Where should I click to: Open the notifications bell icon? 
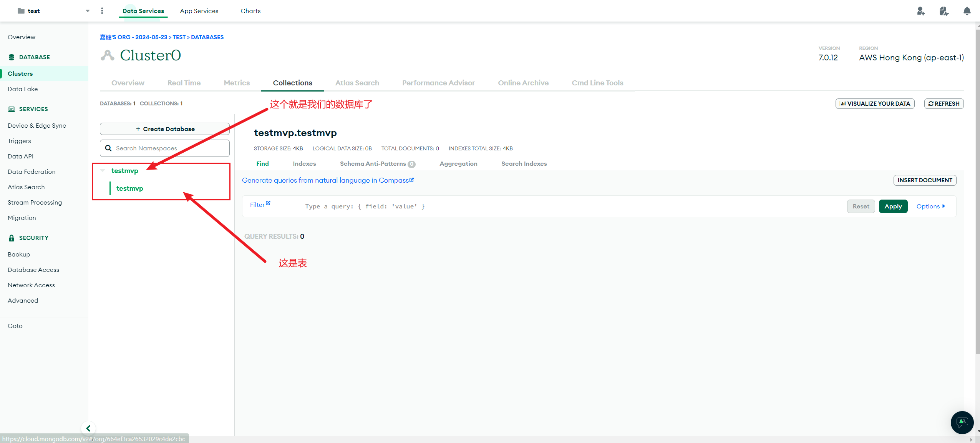tap(967, 11)
